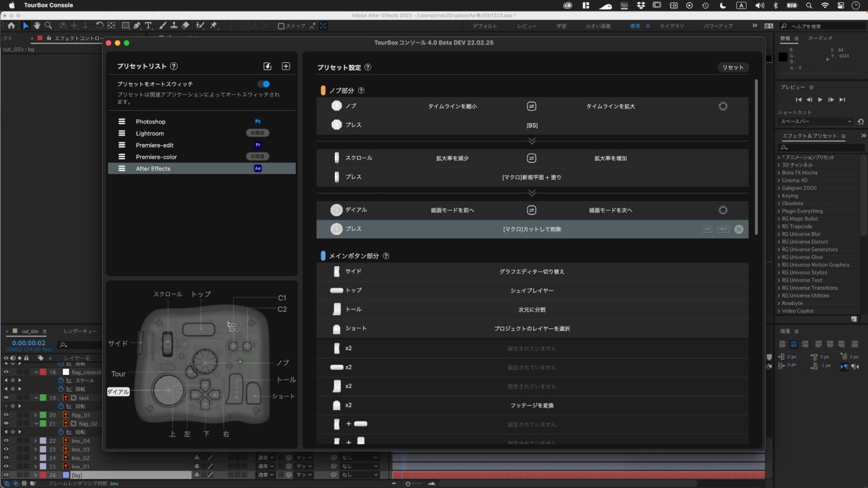This screenshot has width=868, height=488.
Task: Click the haptic spinner icon in ノブ row
Action: (x=723, y=106)
